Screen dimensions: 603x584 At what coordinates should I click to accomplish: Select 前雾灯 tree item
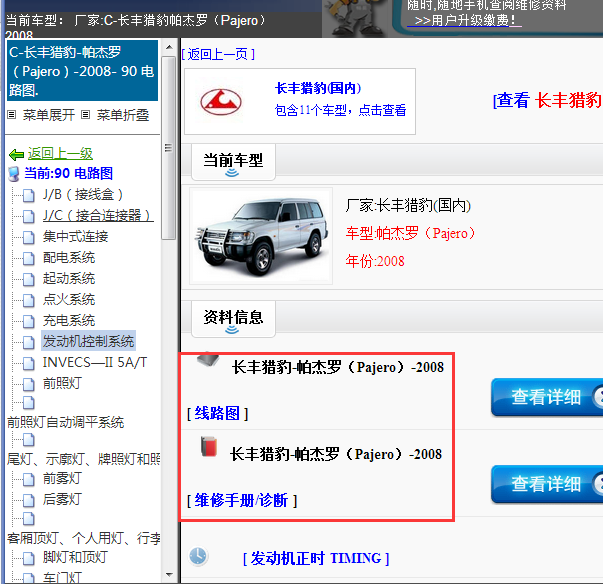(62, 479)
